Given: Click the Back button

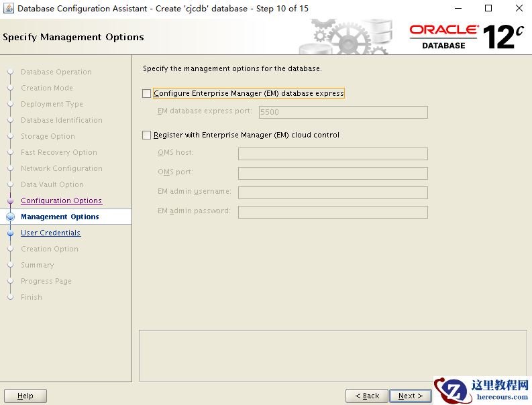Looking at the screenshot, I should (367, 396).
